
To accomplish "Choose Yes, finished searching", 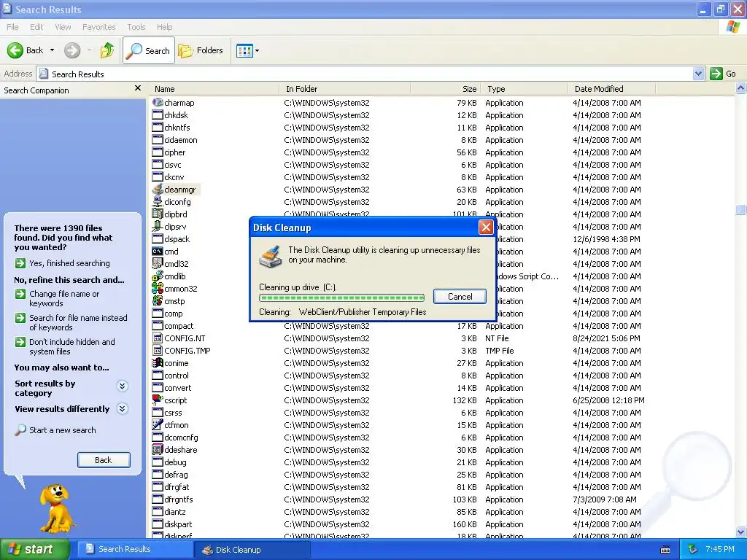I will (x=63, y=262).
